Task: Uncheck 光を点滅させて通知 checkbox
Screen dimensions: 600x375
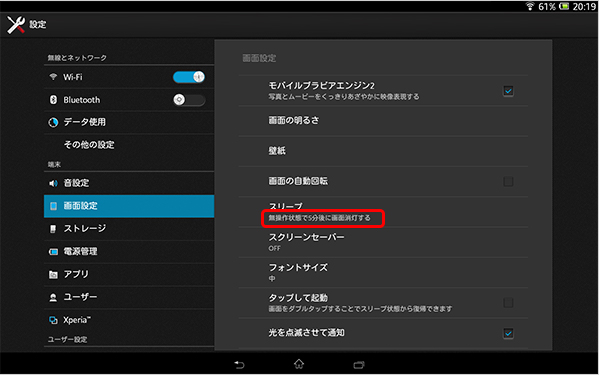Action: tap(508, 333)
